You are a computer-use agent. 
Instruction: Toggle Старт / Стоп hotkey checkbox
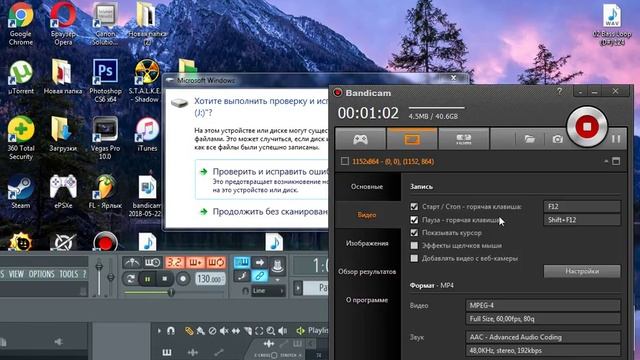click(414, 207)
